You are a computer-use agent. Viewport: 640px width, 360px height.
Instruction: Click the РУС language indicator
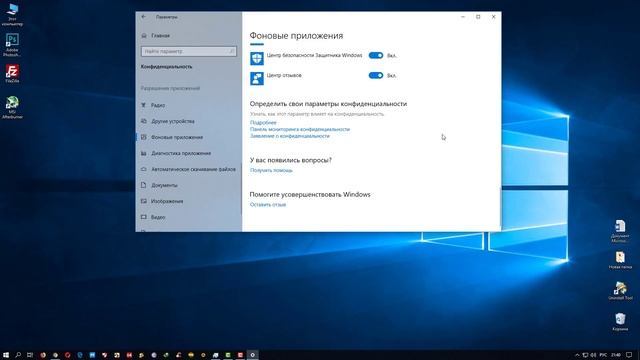603,355
